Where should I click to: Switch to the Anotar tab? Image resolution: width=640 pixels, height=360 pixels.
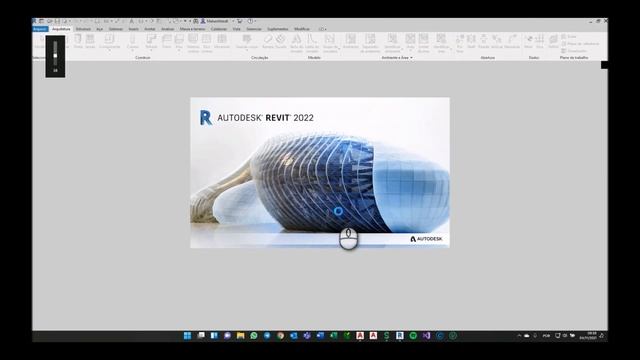pos(150,29)
